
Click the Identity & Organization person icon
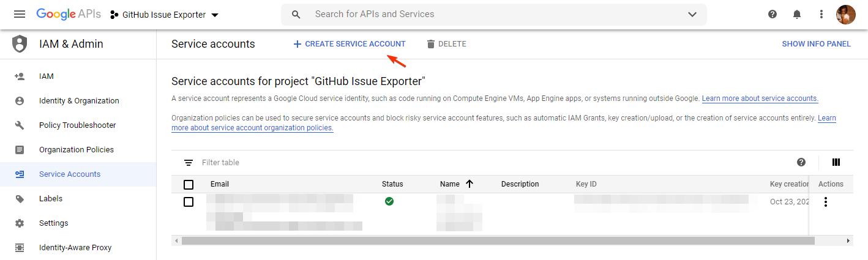pos(20,101)
